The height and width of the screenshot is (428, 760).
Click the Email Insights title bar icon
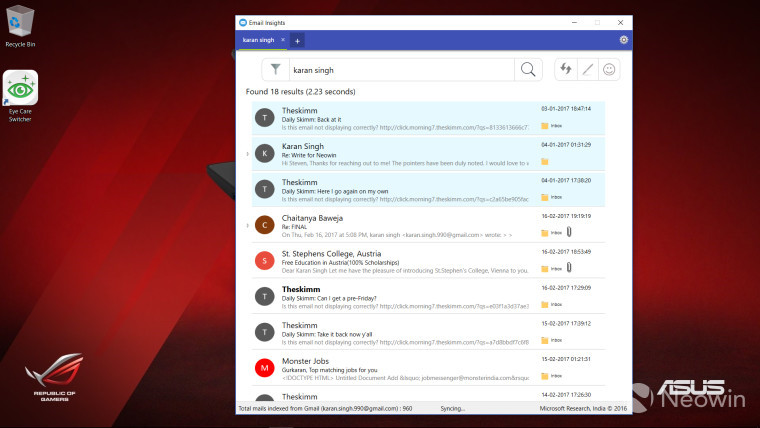tap(243, 22)
